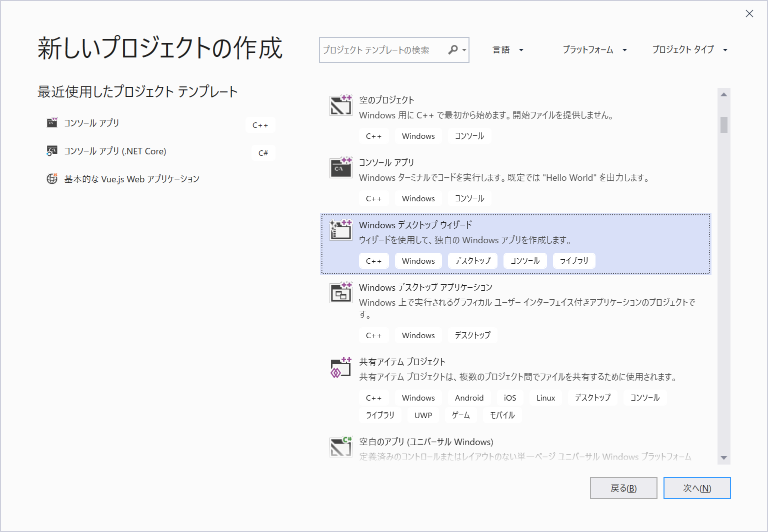768x532 pixels.
Task: Click the コンソール アプリ C++ template icon in list
Action: tap(341, 167)
